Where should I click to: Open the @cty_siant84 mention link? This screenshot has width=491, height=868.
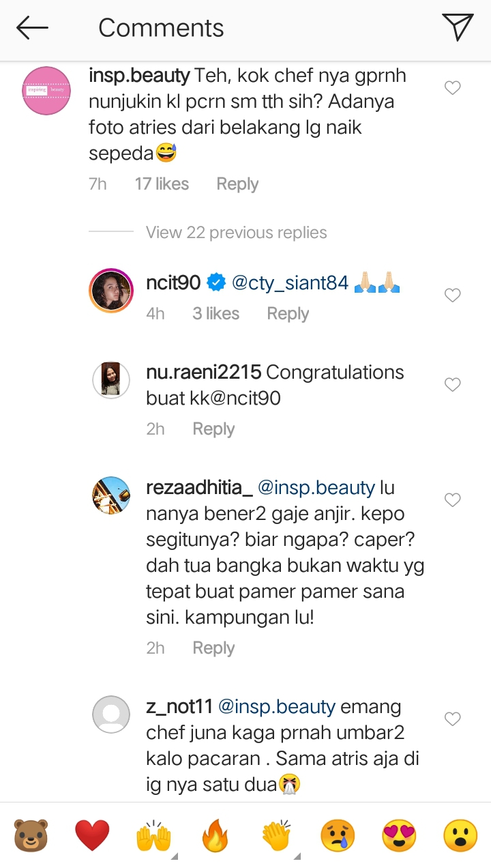(x=291, y=283)
